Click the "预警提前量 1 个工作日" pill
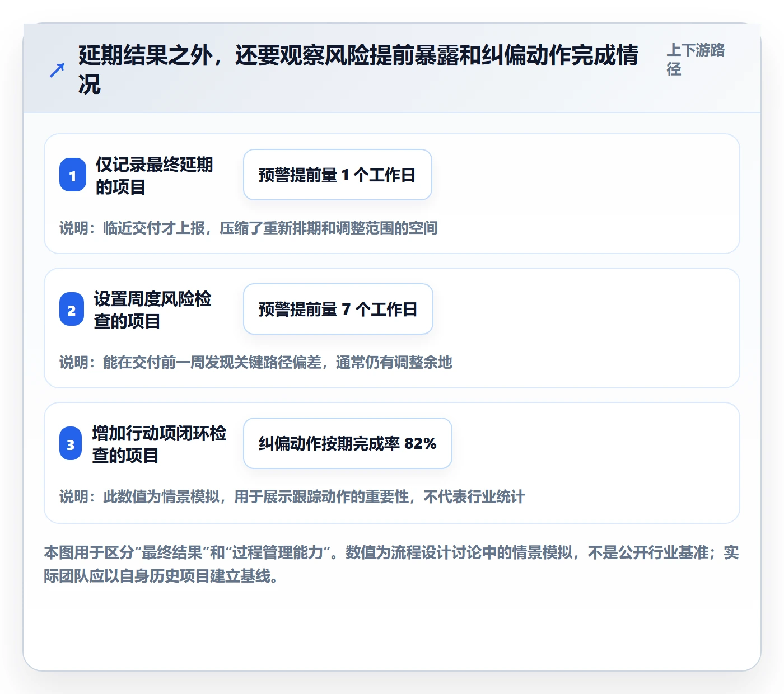The height and width of the screenshot is (694, 784). tap(338, 175)
